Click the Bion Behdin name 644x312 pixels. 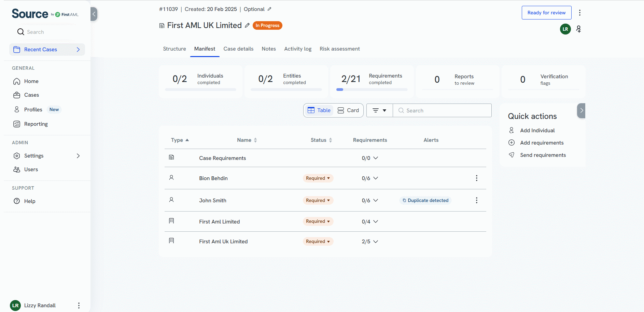pyautogui.click(x=213, y=178)
